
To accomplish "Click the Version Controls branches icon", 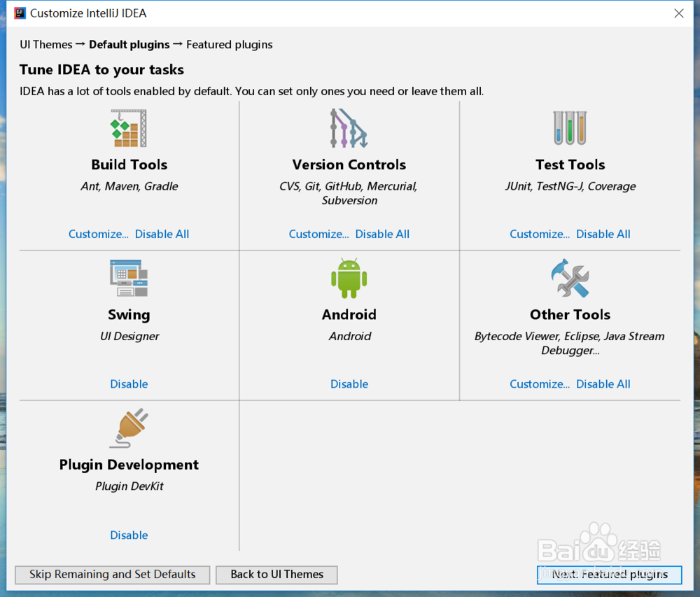I will point(349,128).
